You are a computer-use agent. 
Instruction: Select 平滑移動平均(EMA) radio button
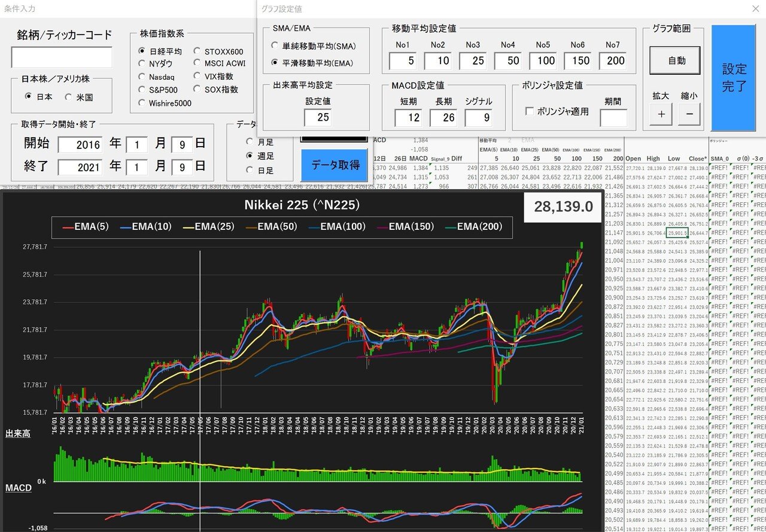pyautogui.click(x=275, y=62)
